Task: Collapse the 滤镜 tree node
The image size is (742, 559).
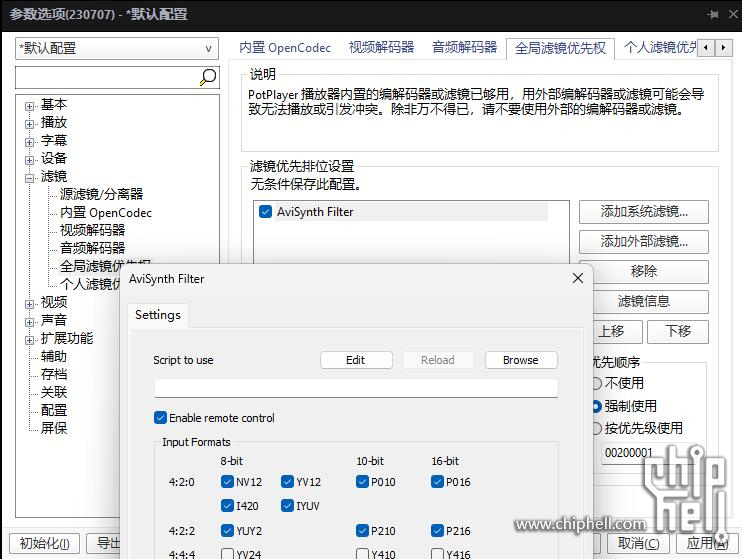Action: (29, 178)
